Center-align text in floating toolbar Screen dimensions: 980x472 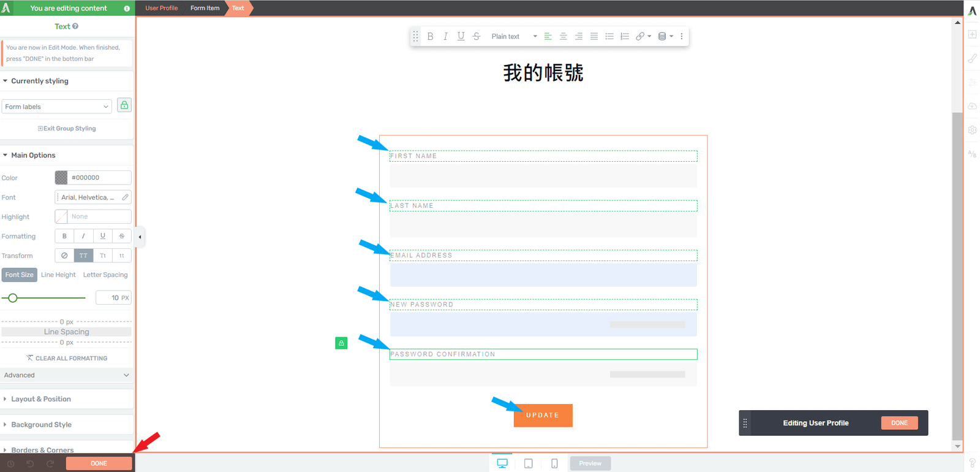coord(563,36)
